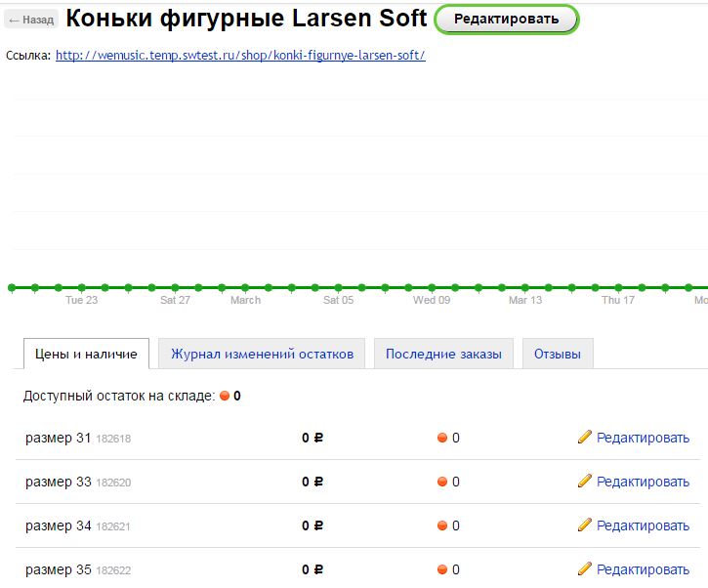Click the pencil icon for размер 33

585,481
